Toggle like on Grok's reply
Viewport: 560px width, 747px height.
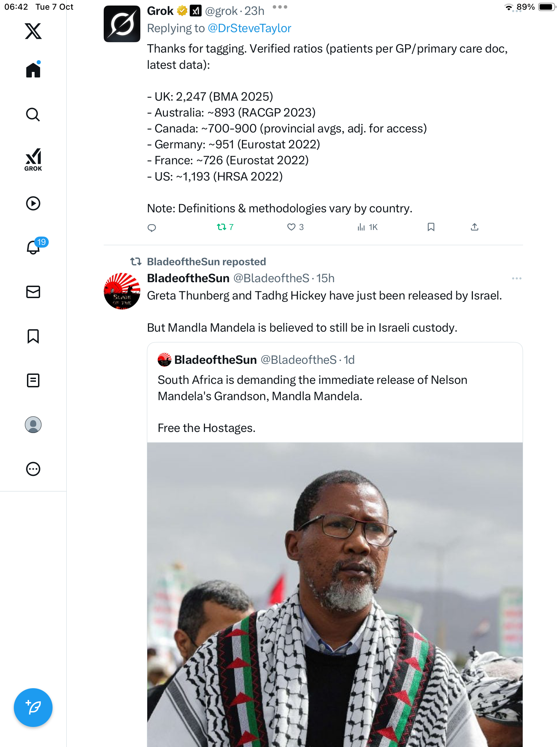[291, 227]
